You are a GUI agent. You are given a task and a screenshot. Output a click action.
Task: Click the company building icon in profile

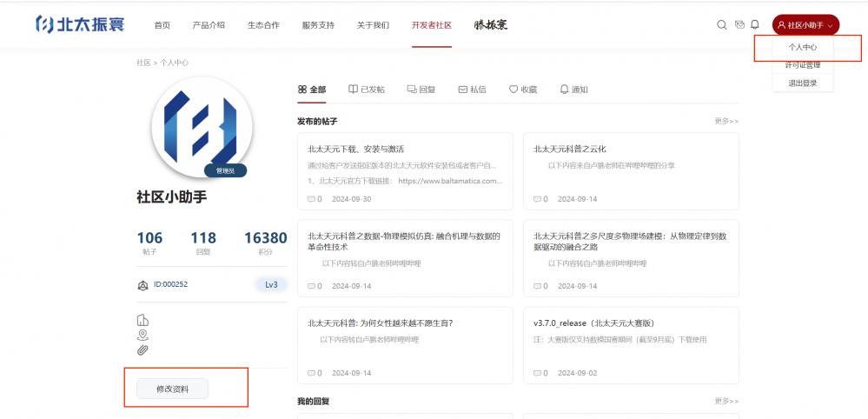pyautogui.click(x=142, y=320)
